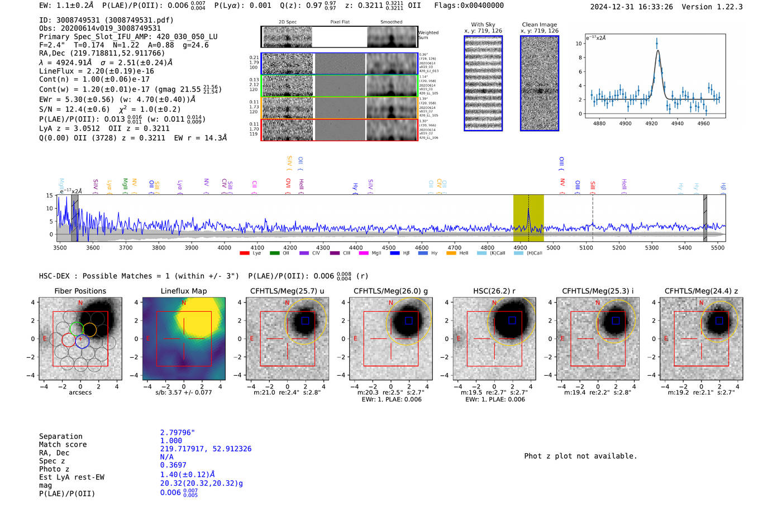
Task: Click the Gaussian emission line fit plot
Action: tap(655, 76)
